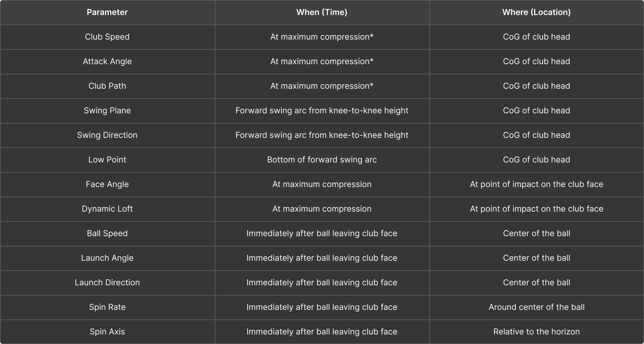This screenshot has height=344, width=644.
Task: Click the Swing Direction row label
Action: 107,135
